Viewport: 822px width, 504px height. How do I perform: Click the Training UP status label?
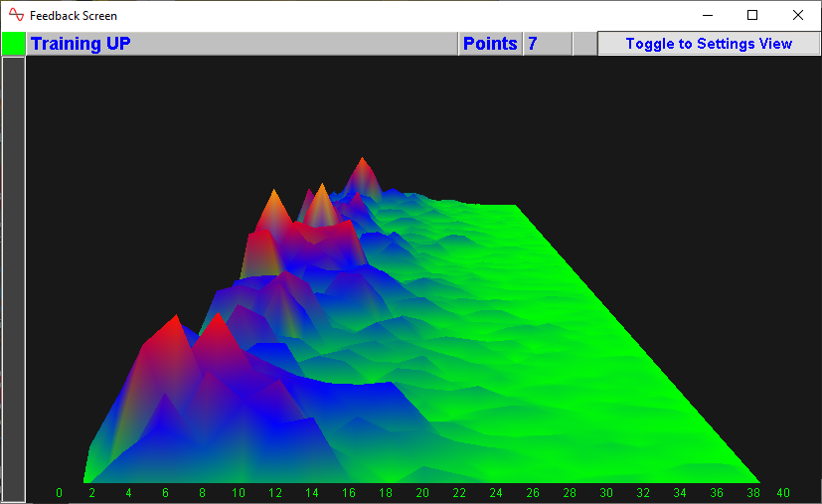[81, 44]
